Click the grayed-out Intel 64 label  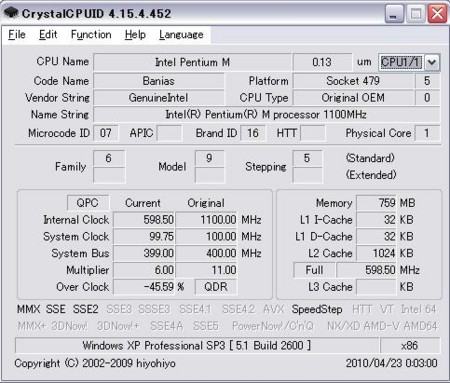418,309
